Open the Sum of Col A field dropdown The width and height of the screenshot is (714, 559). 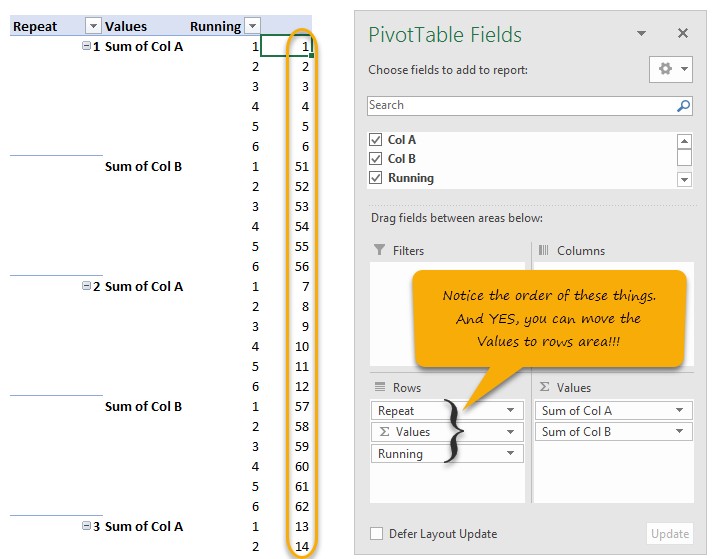(x=680, y=411)
